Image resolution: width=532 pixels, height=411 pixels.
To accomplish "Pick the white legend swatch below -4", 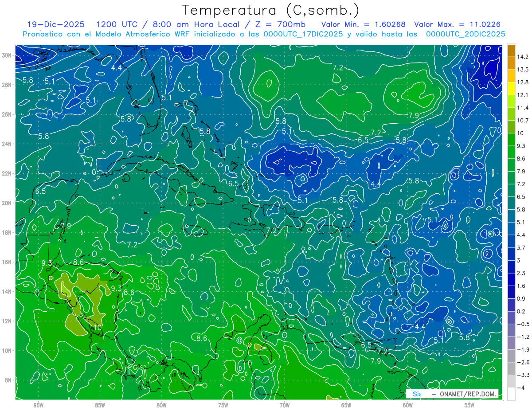I will pos(511,394).
